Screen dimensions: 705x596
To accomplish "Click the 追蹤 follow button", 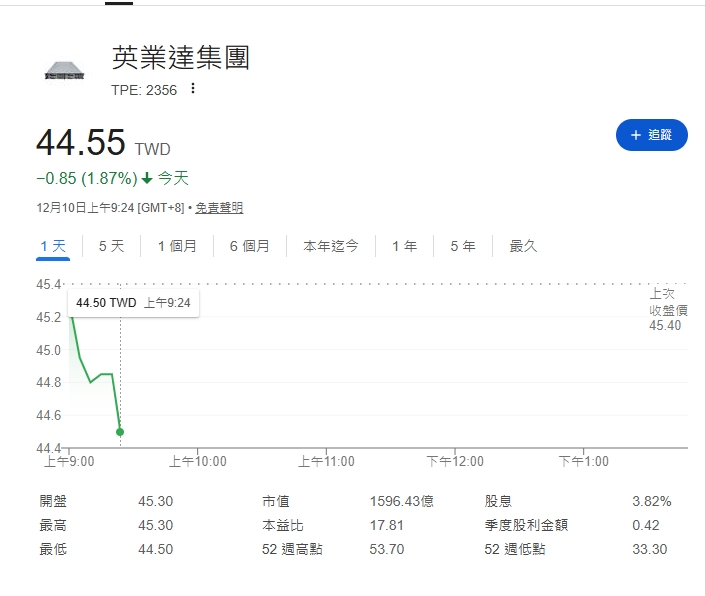I will pyautogui.click(x=651, y=135).
